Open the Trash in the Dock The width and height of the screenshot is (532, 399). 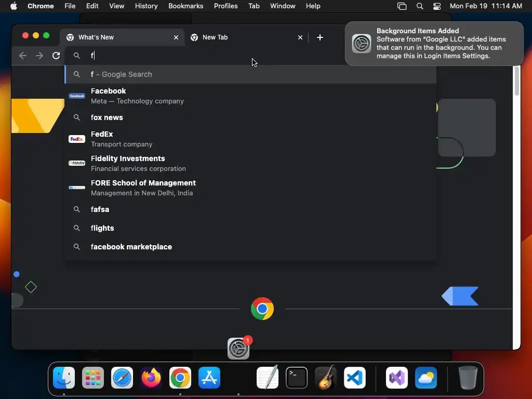coord(468,378)
